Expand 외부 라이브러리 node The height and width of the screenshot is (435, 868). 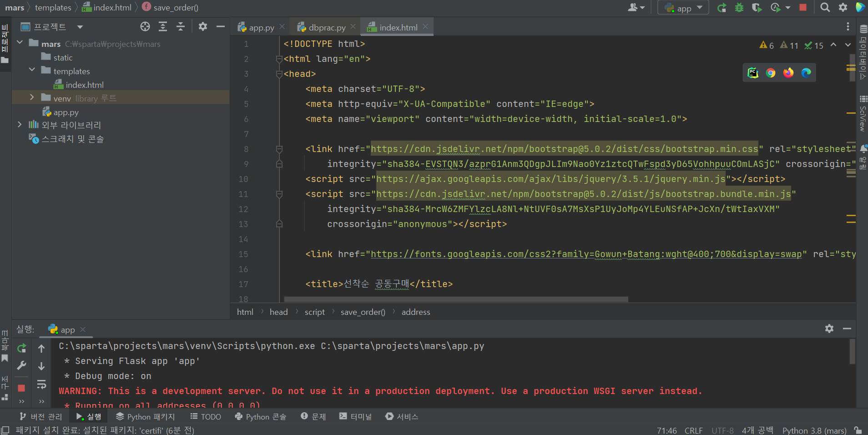click(x=20, y=124)
